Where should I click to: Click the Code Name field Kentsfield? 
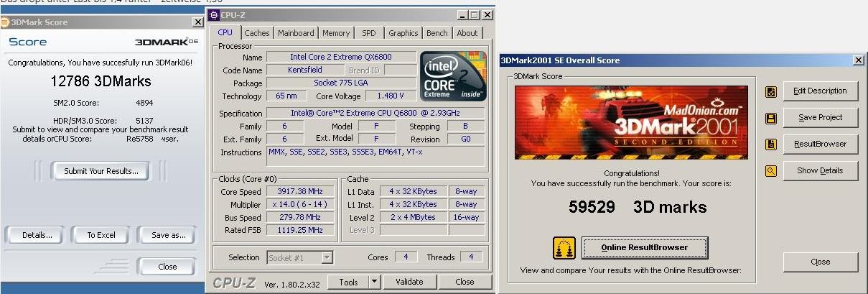pos(305,70)
